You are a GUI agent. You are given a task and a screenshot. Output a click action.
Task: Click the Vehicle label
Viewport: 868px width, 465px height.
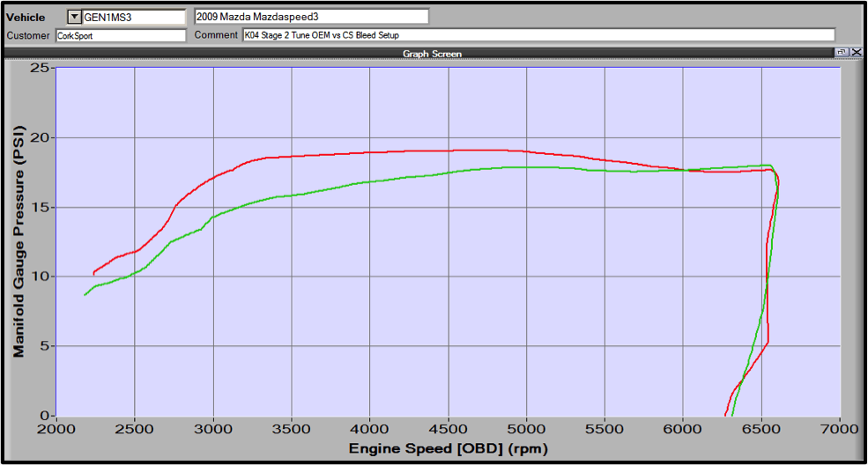point(26,17)
